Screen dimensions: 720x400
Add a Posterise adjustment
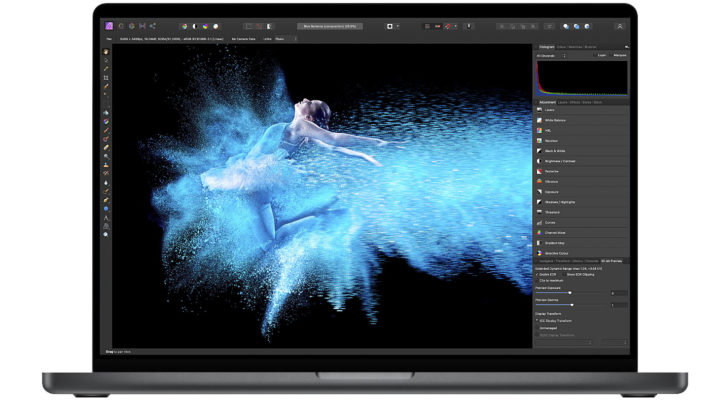(x=582, y=171)
